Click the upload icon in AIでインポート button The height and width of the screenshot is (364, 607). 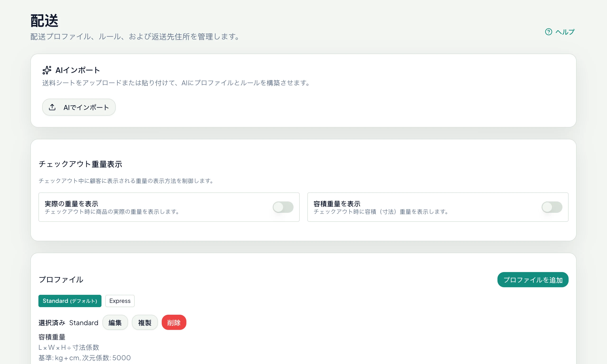(x=52, y=107)
